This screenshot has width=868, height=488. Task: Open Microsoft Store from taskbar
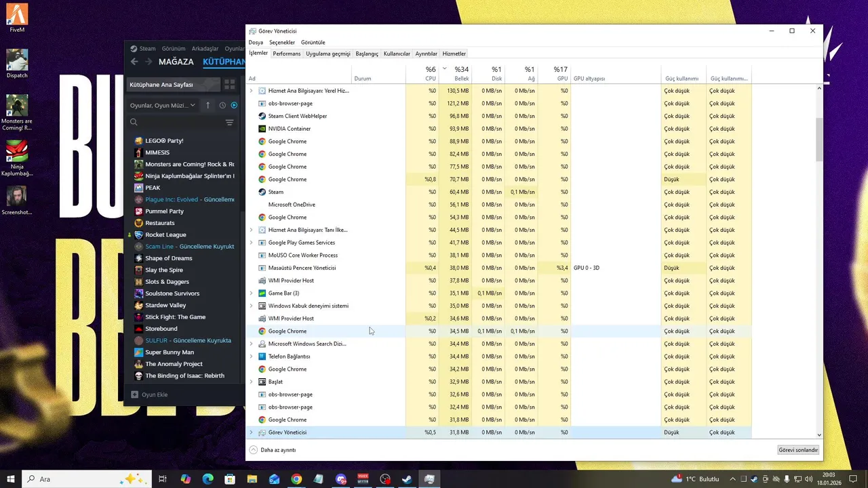pyautogui.click(x=230, y=479)
